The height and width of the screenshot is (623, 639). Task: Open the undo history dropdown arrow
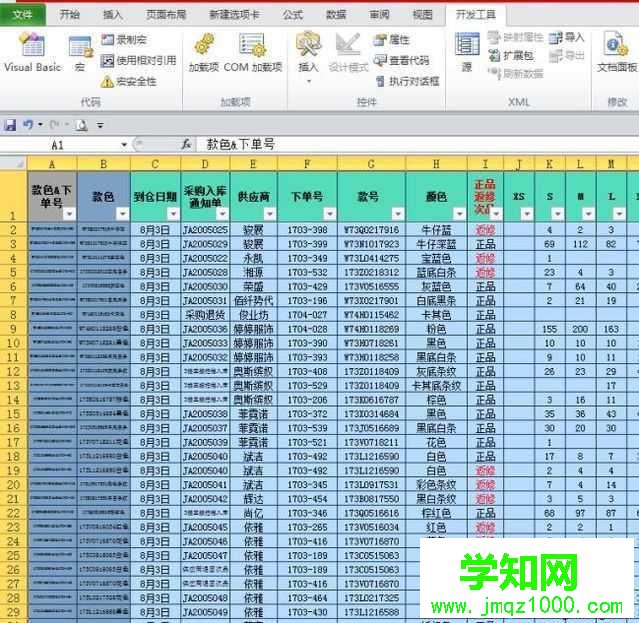click(x=40, y=125)
